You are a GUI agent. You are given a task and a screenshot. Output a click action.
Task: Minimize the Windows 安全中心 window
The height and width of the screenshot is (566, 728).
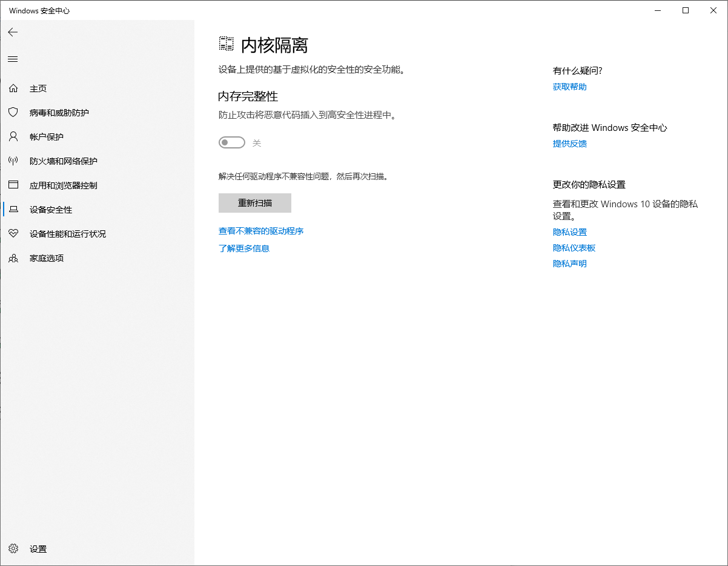click(658, 10)
